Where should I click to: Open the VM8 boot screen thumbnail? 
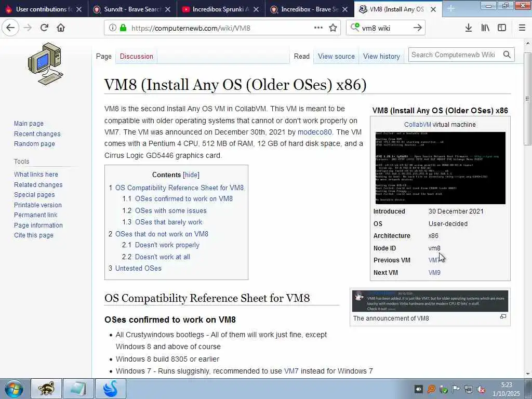[x=440, y=168]
